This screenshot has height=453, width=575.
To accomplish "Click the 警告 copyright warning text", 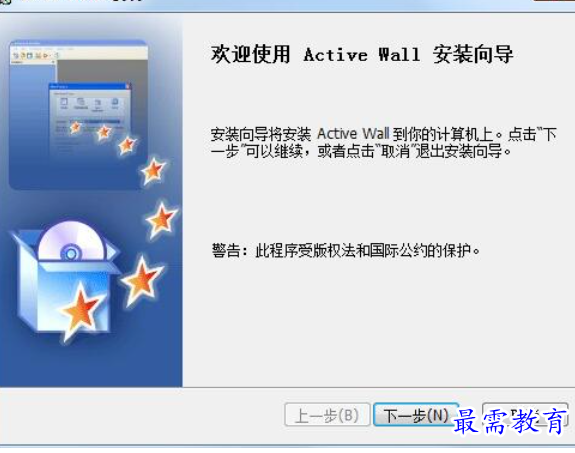I will (x=345, y=251).
